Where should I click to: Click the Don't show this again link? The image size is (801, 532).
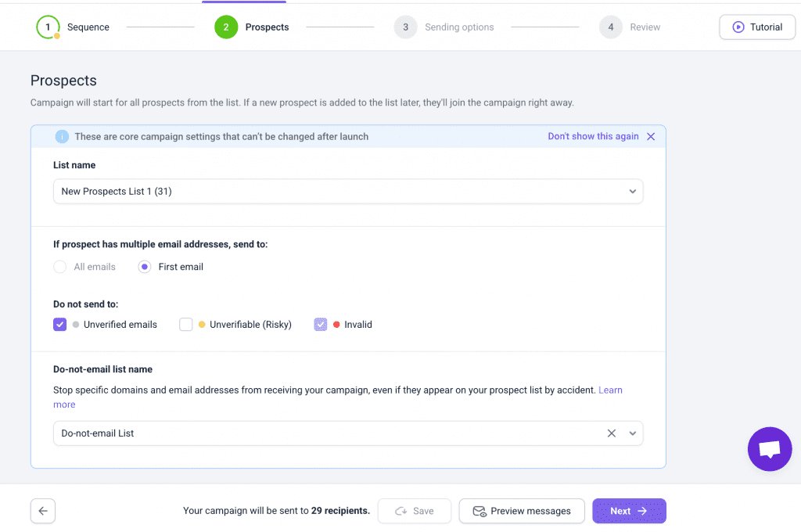point(592,135)
